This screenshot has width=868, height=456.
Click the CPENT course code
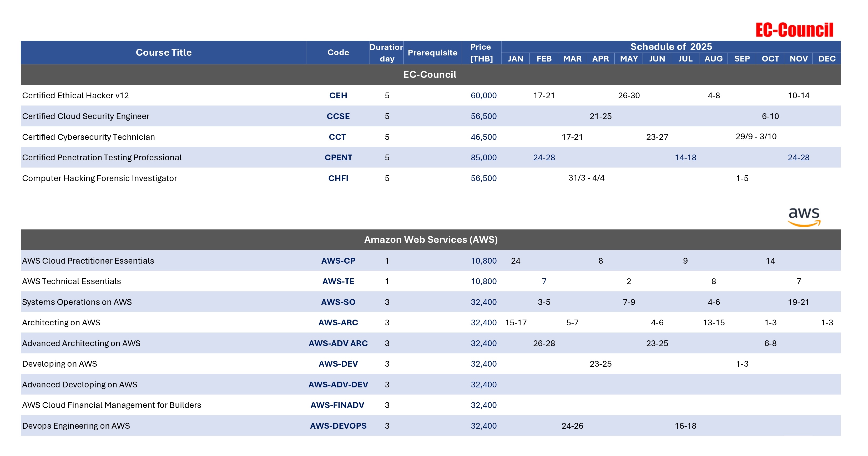point(338,158)
